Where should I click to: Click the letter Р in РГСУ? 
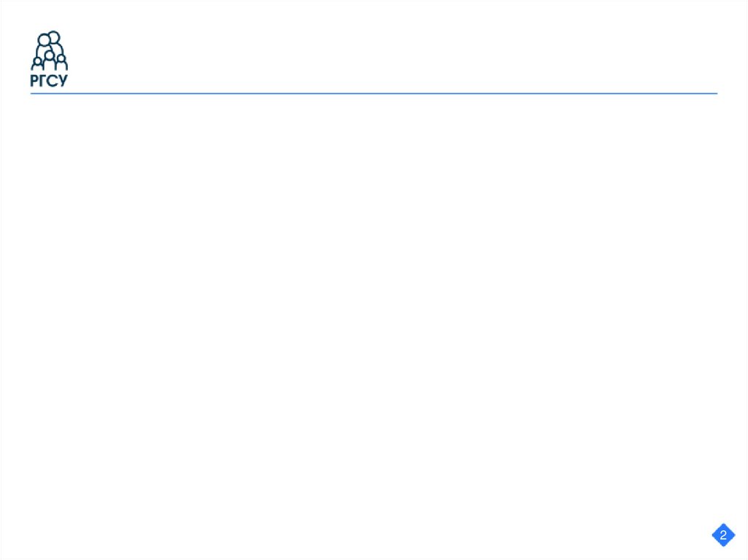tap(34, 80)
